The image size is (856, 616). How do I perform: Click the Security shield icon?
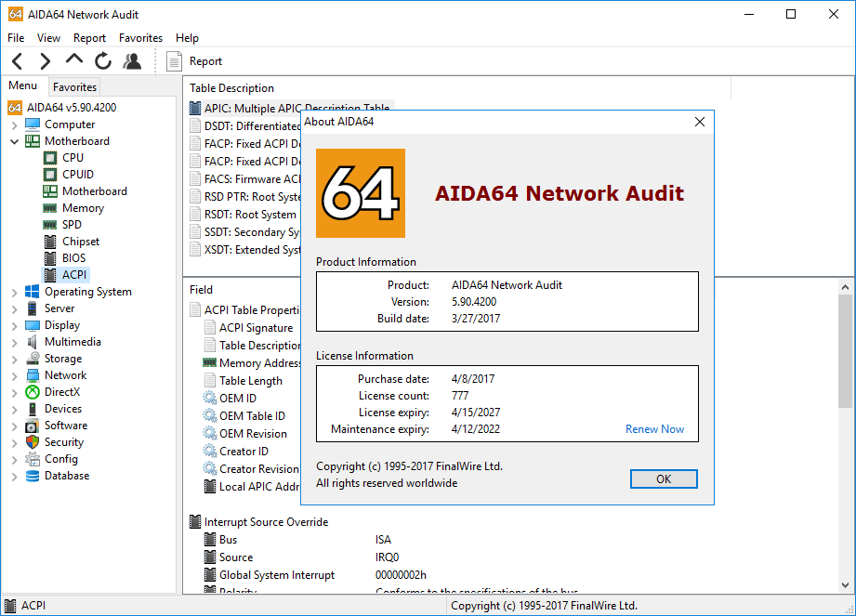pos(33,442)
